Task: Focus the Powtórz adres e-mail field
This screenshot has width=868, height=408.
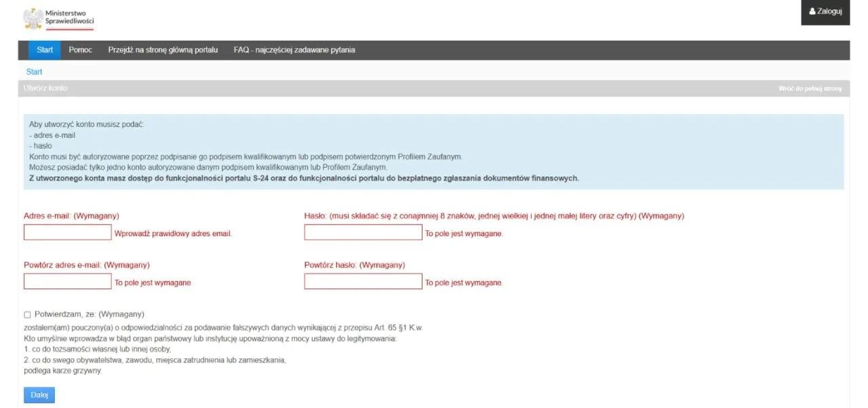Action: pos(67,281)
